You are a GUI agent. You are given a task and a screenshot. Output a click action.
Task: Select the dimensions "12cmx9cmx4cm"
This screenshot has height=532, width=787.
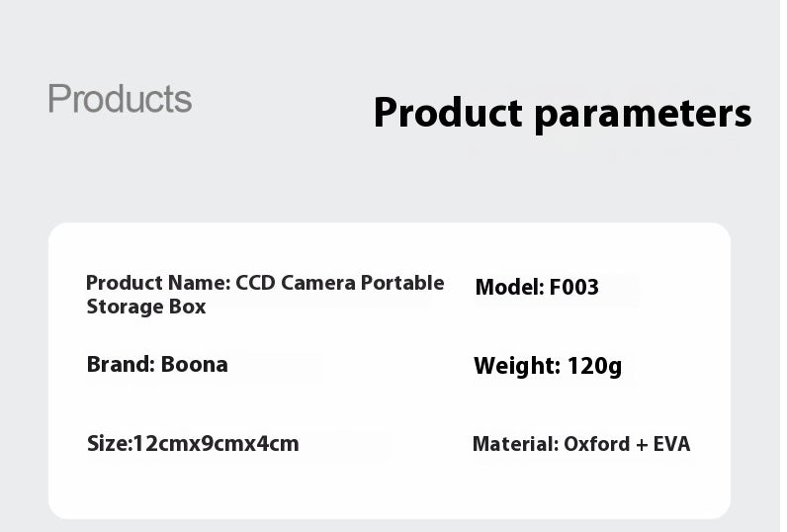click(x=216, y=443)
